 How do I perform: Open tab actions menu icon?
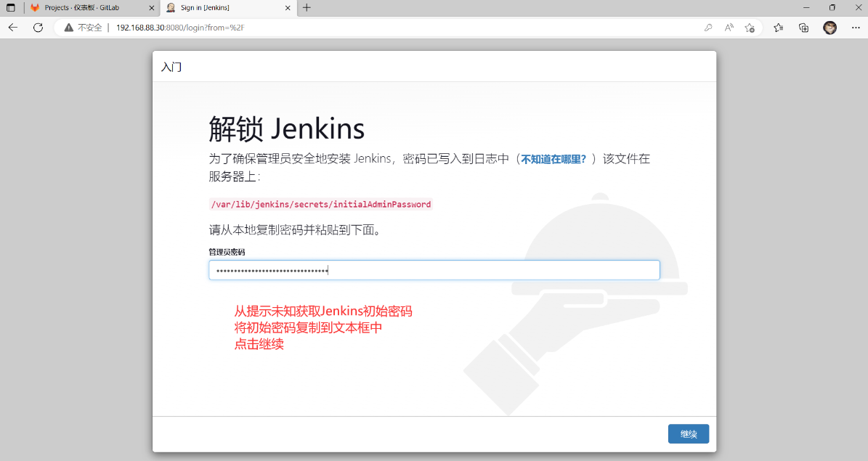click(10, 8)
